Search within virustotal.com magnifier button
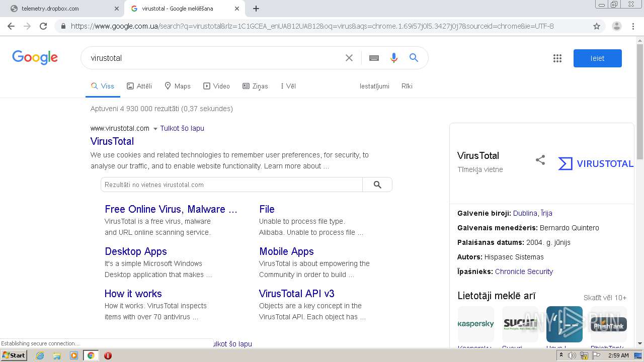 377,185
